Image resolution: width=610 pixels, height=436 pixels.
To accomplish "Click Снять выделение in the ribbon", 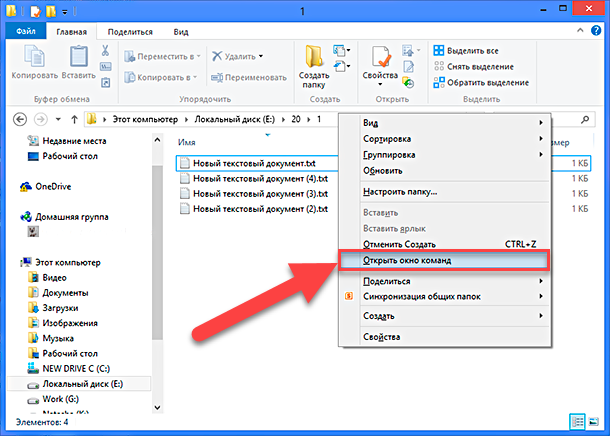I will tap(473, 67).
